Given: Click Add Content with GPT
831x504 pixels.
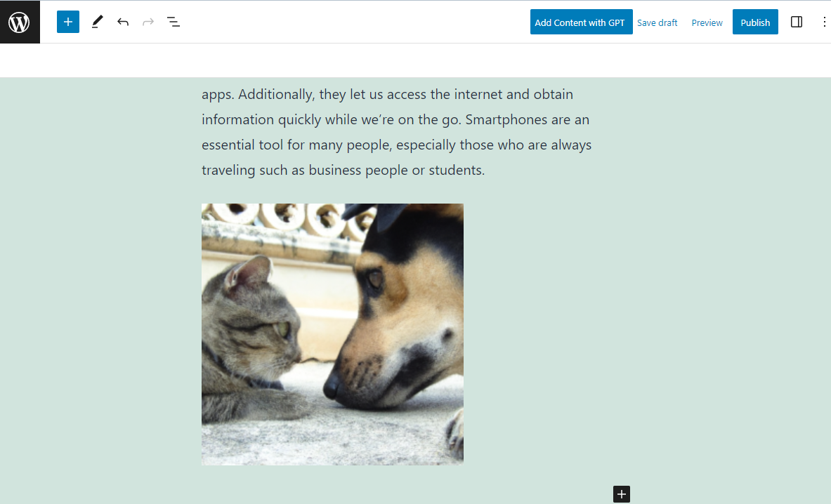Looking at the screenshot, I should 581,22.
